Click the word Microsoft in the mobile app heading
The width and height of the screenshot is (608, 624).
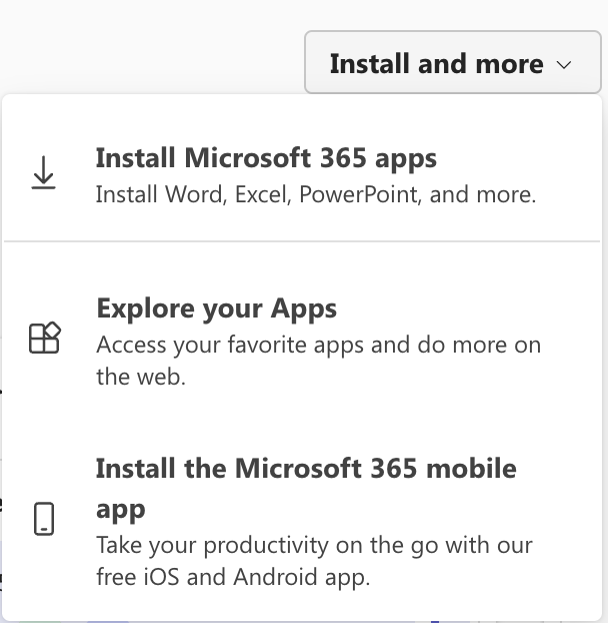click(298, 468)
